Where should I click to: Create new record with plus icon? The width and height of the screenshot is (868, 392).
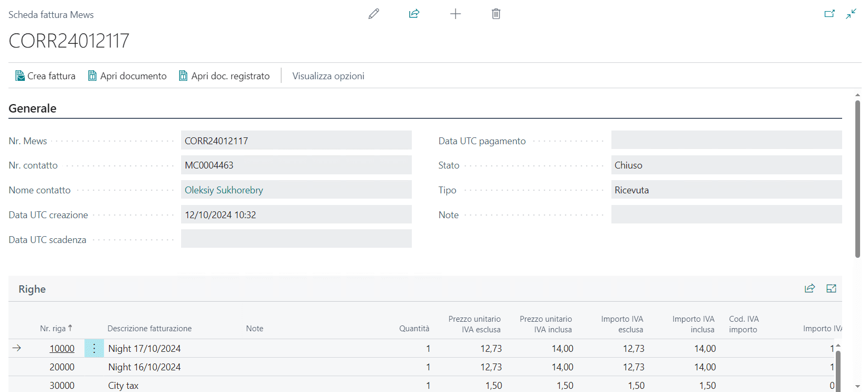[x=455, y=14]
